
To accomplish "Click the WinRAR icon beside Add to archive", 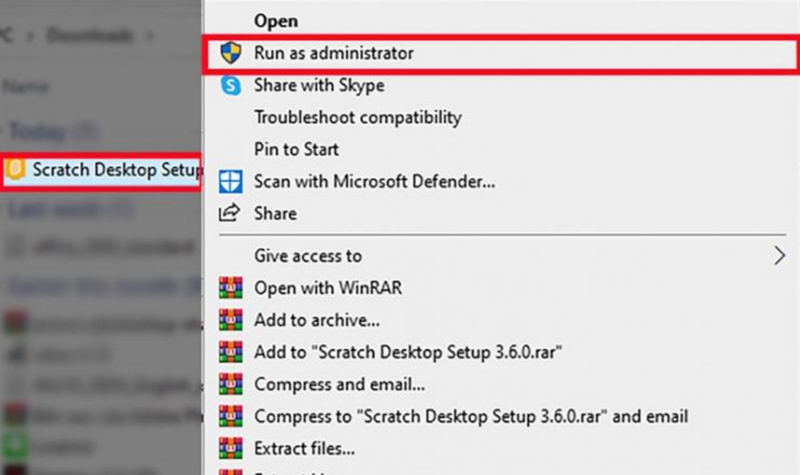I will 231,320.
